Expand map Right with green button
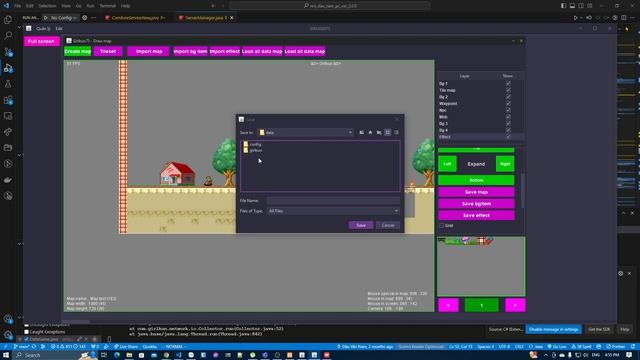 (x=505, y=164)
